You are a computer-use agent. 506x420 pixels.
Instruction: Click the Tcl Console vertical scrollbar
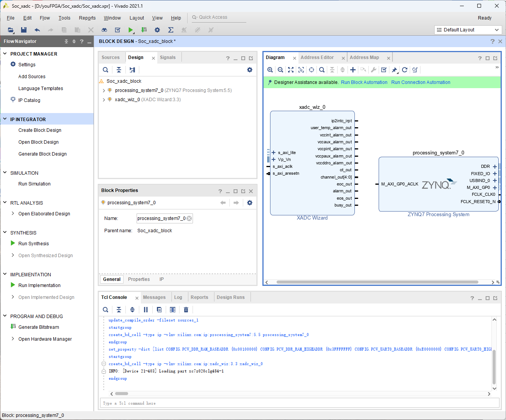click(494, 366)
